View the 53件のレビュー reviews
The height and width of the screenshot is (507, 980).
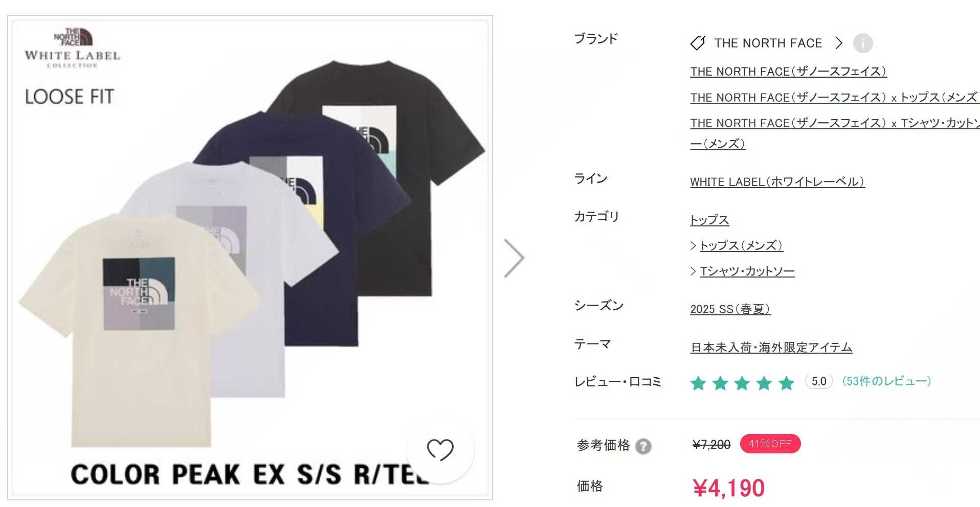tap(886, 381)
